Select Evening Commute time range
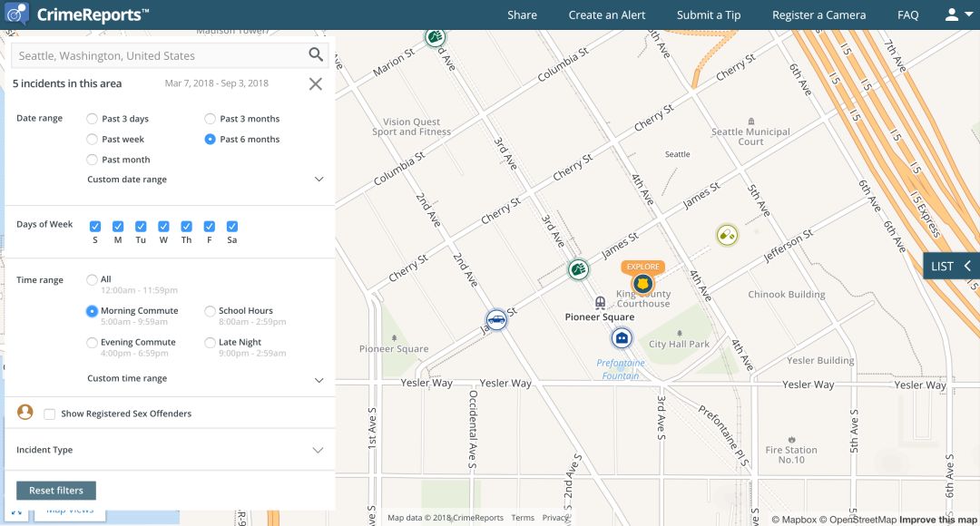The width and height of the screenshot is (980, 526). [x=92, y=342]
